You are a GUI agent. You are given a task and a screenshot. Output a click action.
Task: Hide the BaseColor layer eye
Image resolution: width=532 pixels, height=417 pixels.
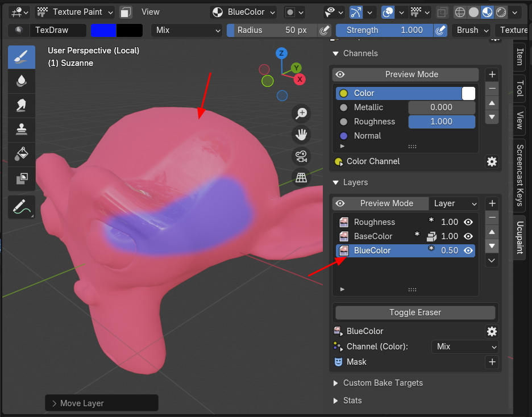[x=468, y=236]
